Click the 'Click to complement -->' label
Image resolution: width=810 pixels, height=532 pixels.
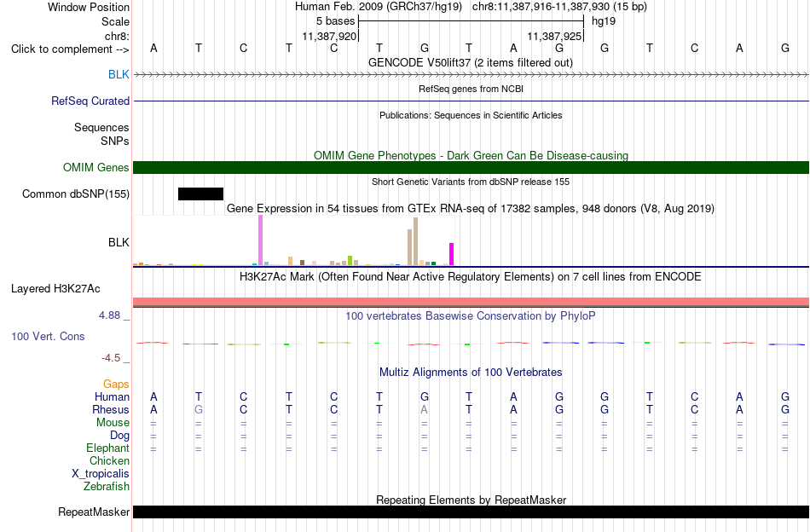[70, 49]
